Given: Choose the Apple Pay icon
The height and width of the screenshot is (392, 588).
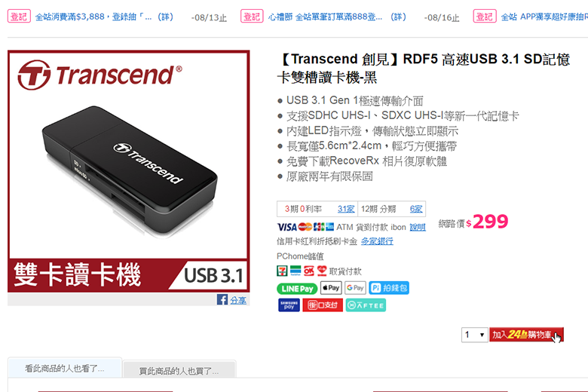Looking at the screenshot, I should [x=331, y=288].
